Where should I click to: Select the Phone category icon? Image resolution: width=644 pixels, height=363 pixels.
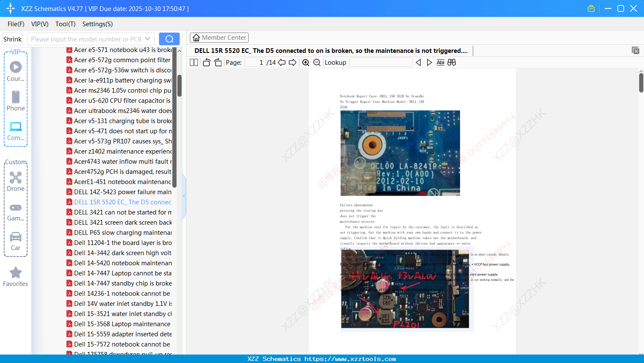tap(16, 101)
